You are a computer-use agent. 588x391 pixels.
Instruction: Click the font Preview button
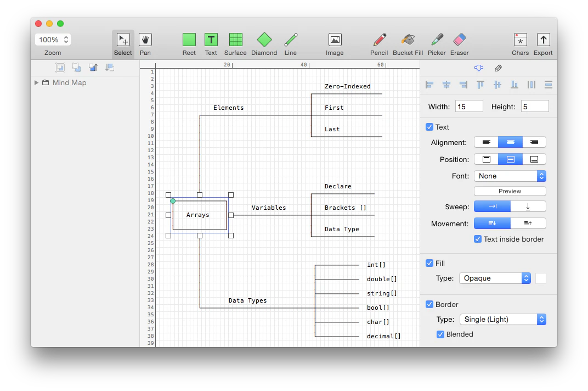510,191
